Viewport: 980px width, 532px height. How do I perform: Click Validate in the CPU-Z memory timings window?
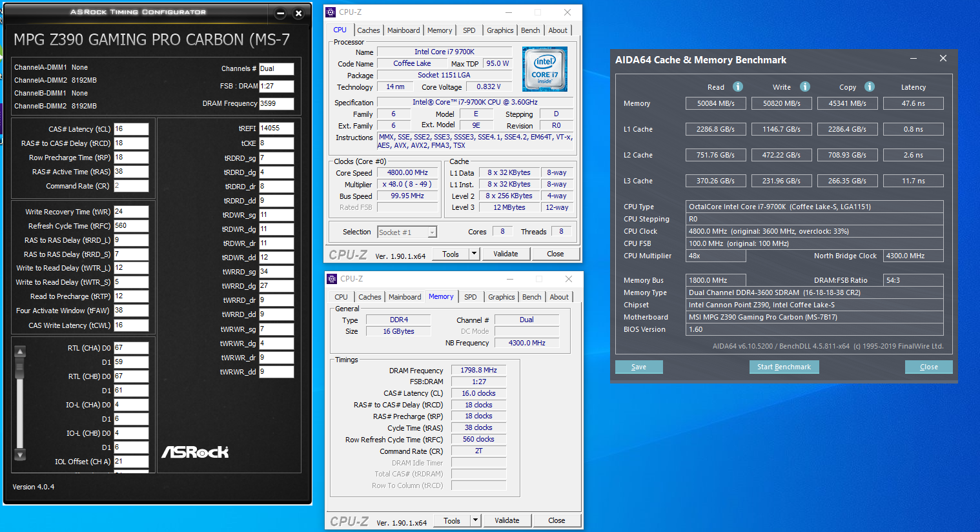(x=507, y=520)
